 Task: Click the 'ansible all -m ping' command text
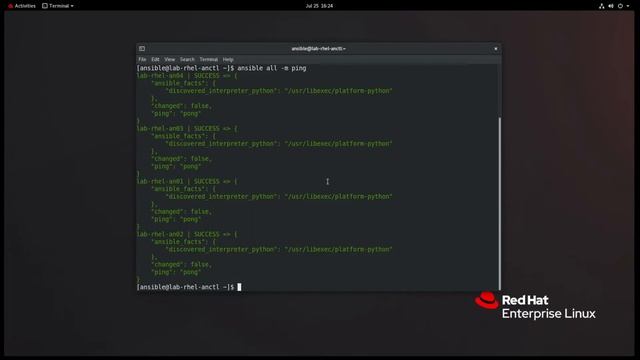coord(272,68)
